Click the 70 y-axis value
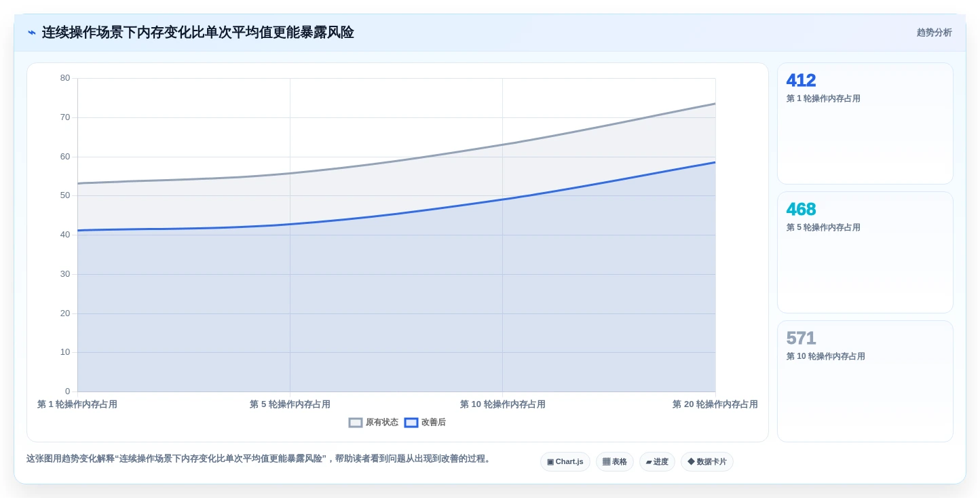Image resolution: width=980 pixels, height=498 pixels. (x=65, y=117)
